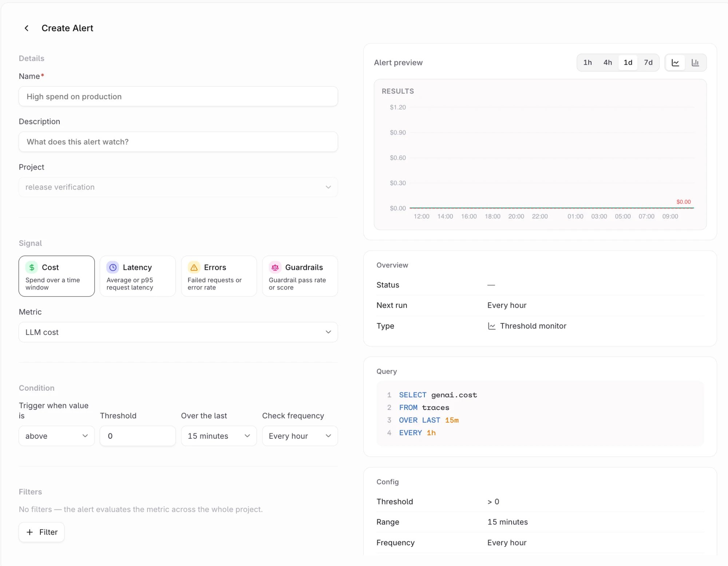The height and width of the screenshot is (566, 728).
Task: Click the Threshold monitor chart icon
Action: [491, 326]
